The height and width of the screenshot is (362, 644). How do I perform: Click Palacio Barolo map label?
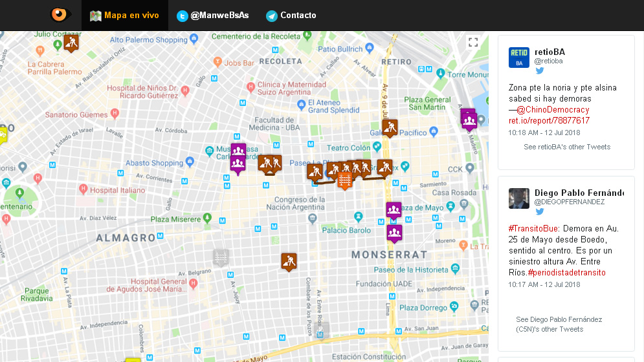click(346, 230)
